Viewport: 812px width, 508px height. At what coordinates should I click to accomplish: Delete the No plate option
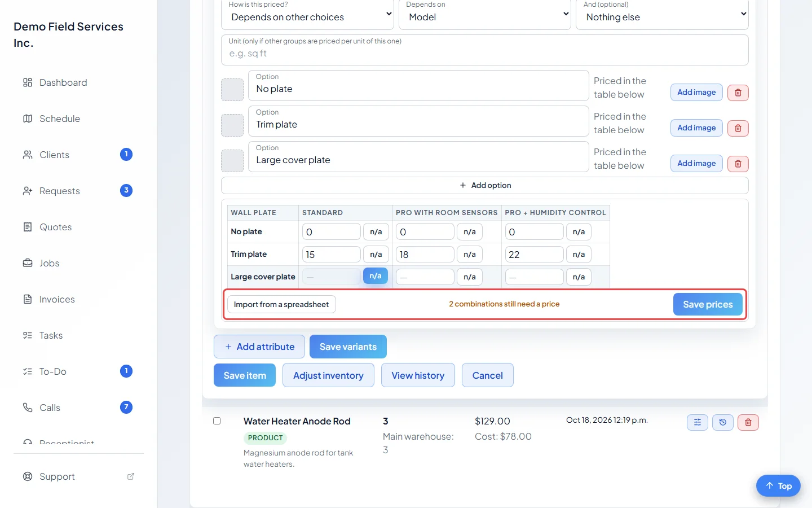coord(738,93)
